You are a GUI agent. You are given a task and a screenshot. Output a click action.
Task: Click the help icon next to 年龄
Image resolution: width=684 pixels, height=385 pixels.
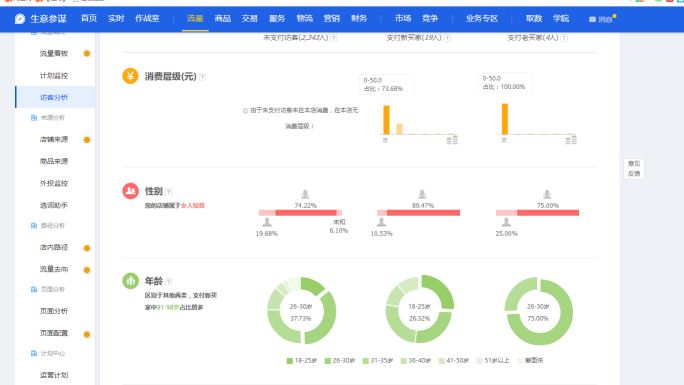click(168, 281)
